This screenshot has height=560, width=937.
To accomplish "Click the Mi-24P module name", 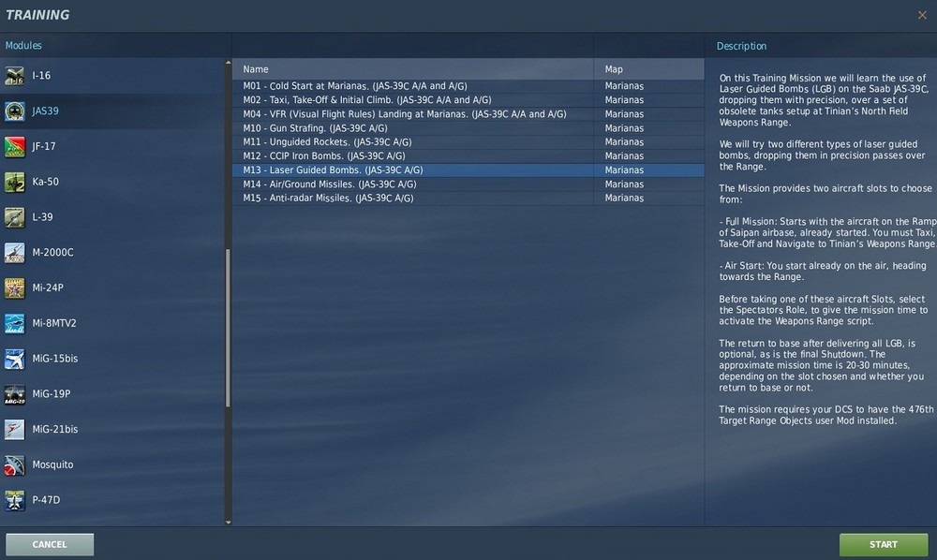I will 48,287.
